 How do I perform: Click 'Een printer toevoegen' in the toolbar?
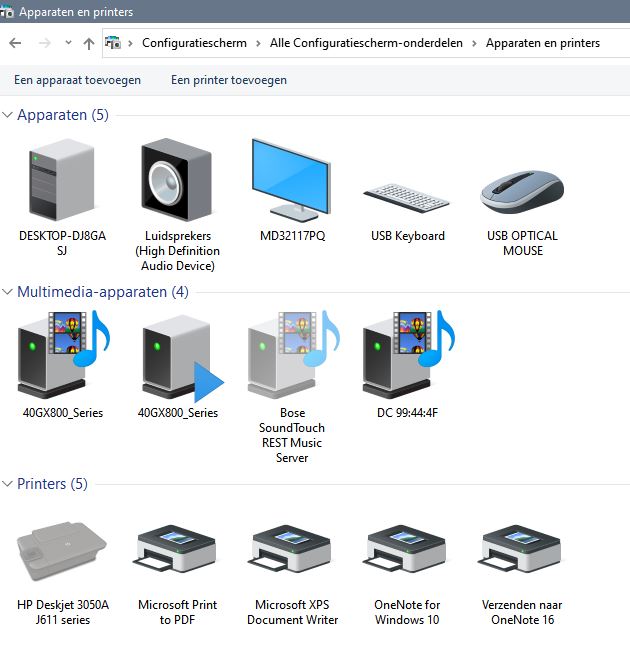pos(229,80)
